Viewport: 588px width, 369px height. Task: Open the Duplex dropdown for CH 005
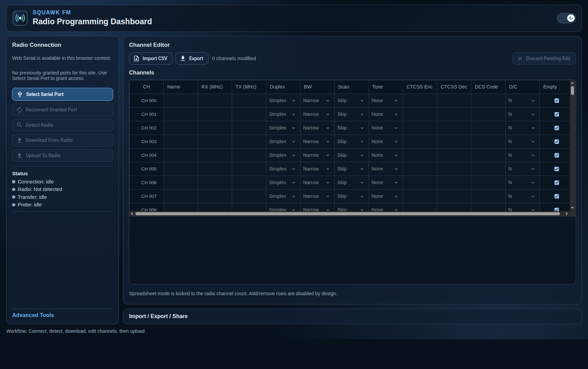tap(282, 169)
